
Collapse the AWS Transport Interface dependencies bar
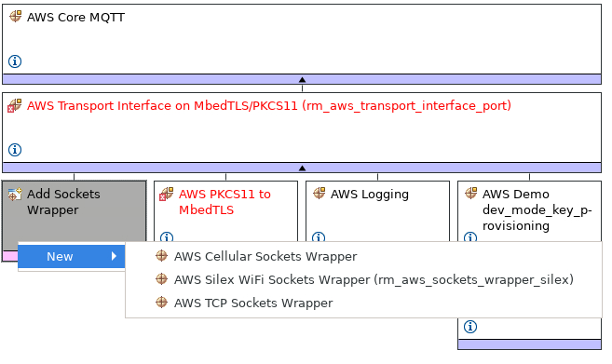pos(302,168)
